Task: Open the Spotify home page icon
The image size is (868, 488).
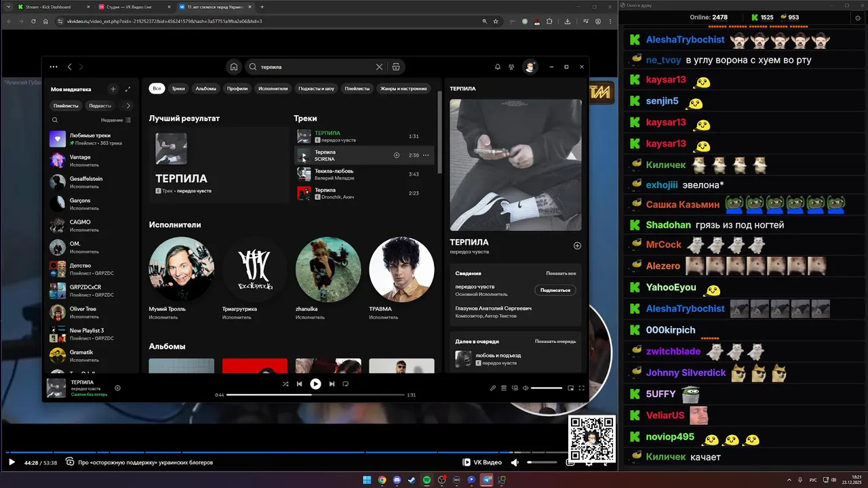Action: click(234, 67)
